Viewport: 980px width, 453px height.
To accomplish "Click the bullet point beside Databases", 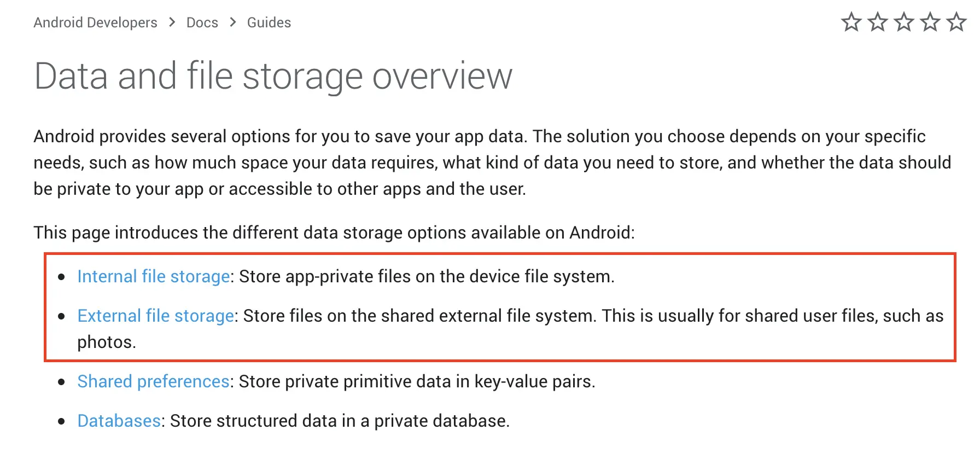I will 62,421.
